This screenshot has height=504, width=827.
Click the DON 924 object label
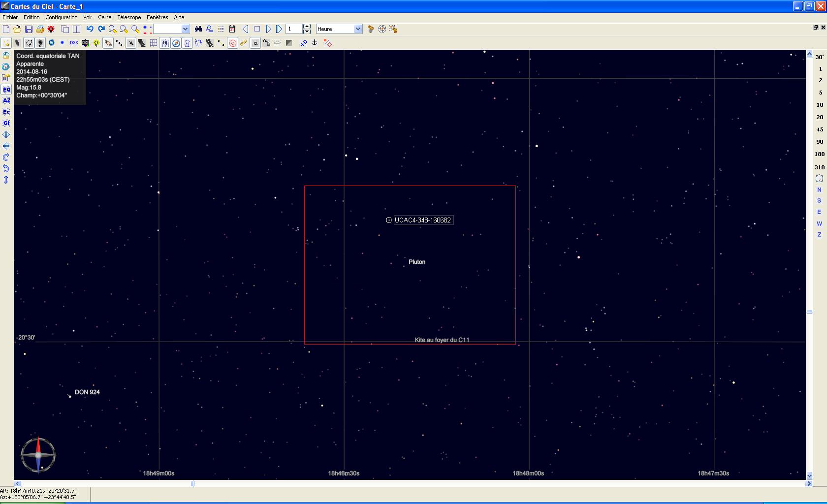point(87,392)
